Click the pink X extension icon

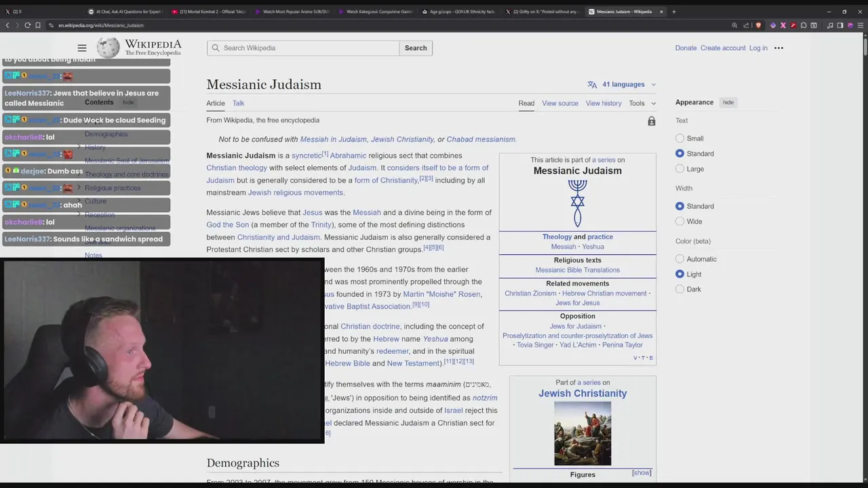pyautogui.click(x=783, y=25)
